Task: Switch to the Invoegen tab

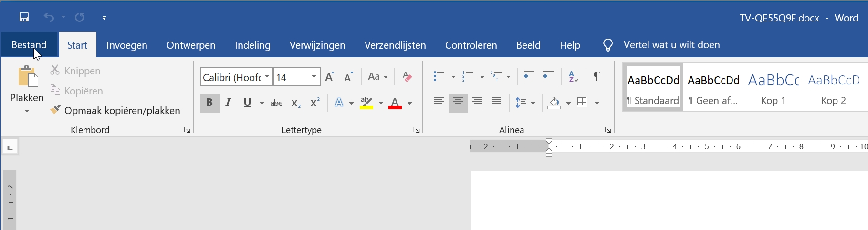Action: [126, 45]
